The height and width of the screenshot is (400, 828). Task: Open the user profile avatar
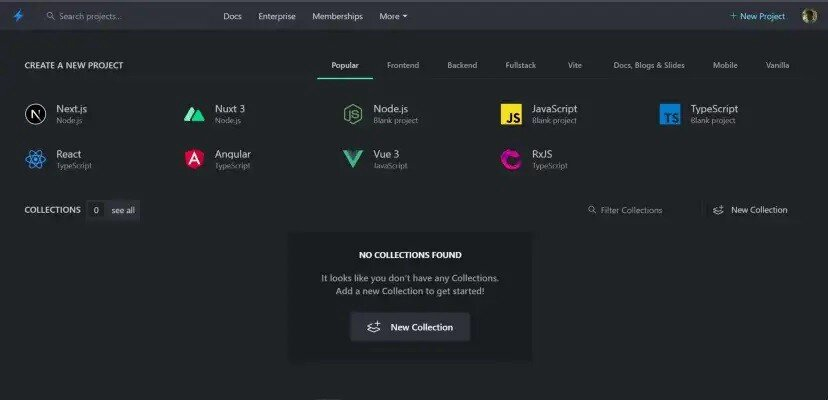coord(809,16)
